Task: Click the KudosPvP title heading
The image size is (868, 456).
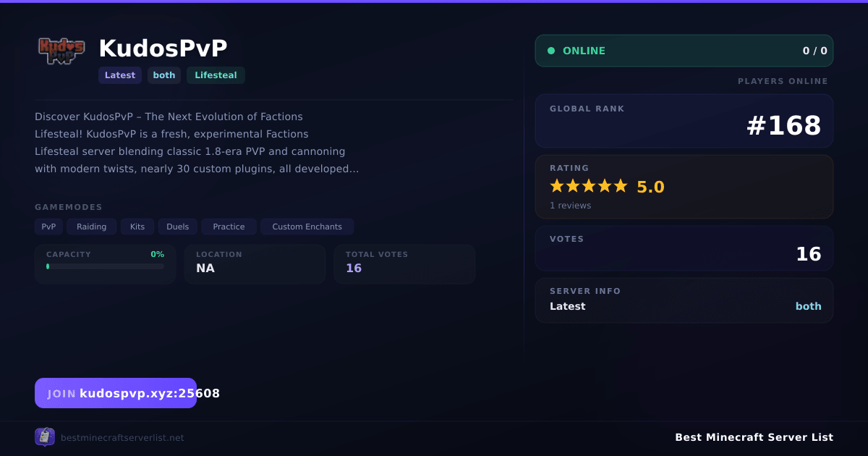Action: [x=163, y=48]
